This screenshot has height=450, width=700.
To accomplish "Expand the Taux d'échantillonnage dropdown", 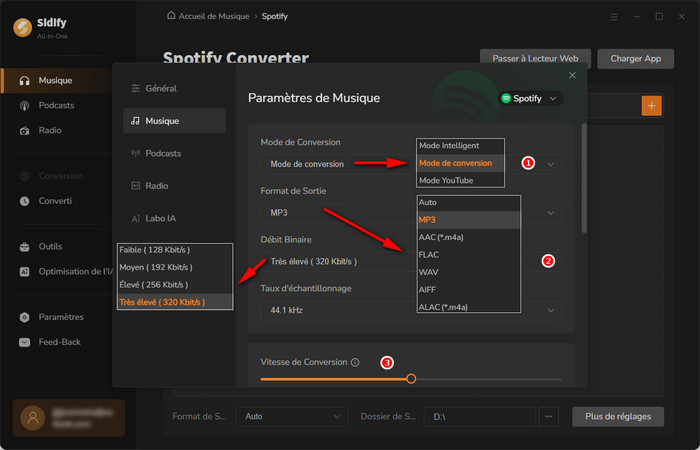I will click(x=410, y=310).
